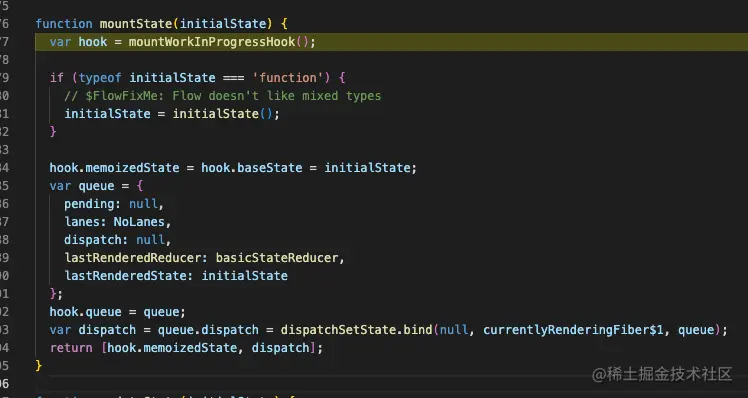Click the return keyword

(71, 348)
